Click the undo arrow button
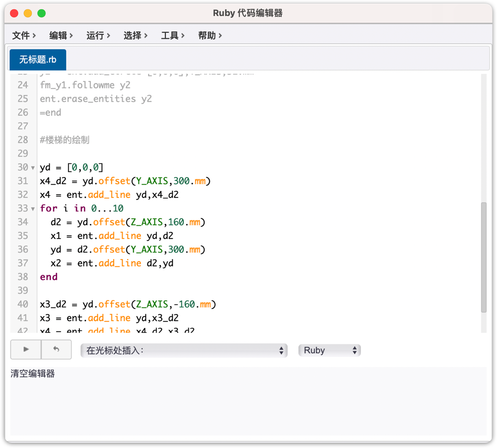 [57, 349]
